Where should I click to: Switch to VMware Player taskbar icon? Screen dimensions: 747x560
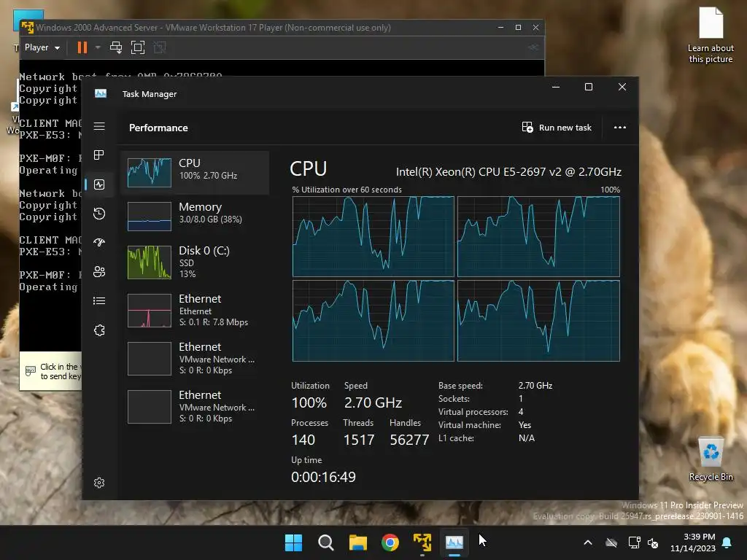tap(422, 542)
